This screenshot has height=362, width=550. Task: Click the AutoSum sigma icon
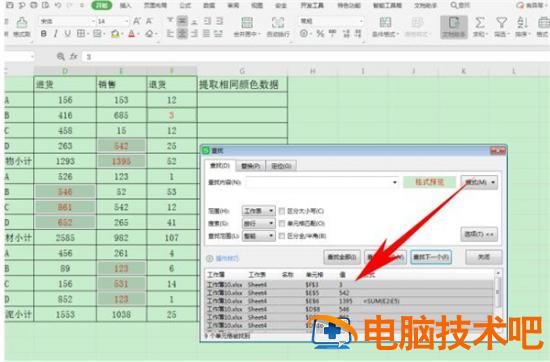pos(479,22)
